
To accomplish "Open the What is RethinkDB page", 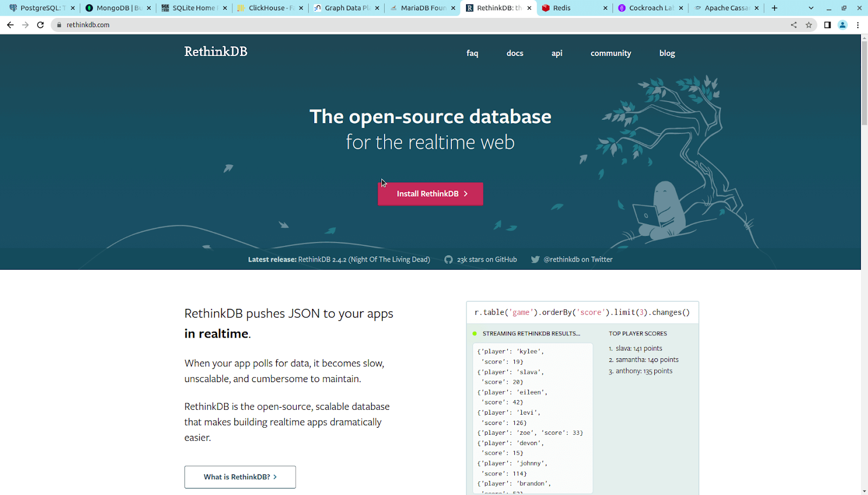I will point(240,477).
